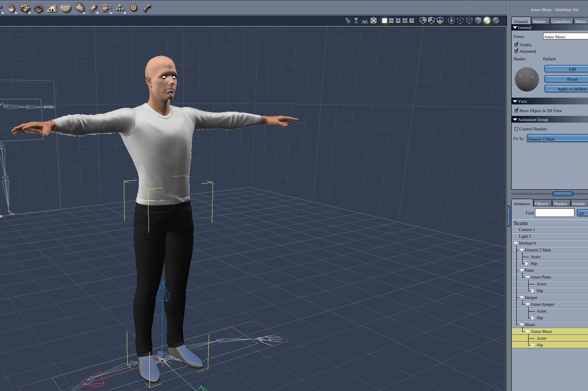Screen dimensions: 588x391
Task: Enable the Control Shaders checkbox
Action: point(517,129)
